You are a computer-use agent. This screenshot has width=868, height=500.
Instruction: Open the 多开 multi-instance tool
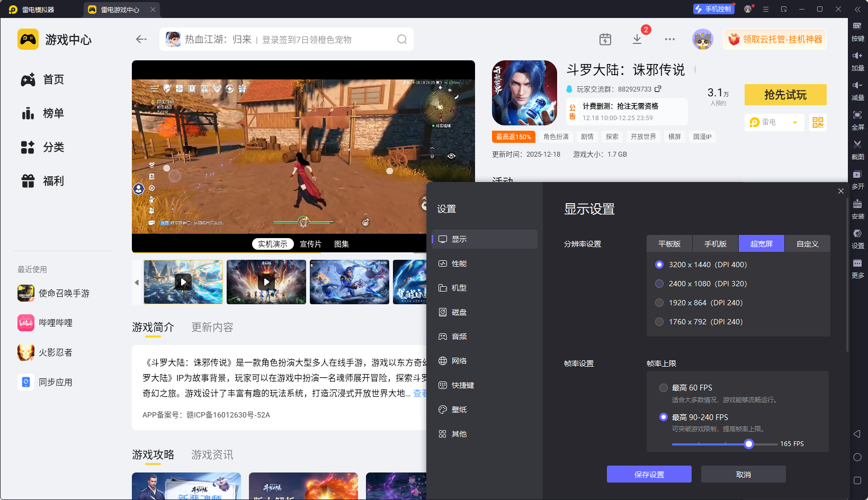click(x=857, y=179)
